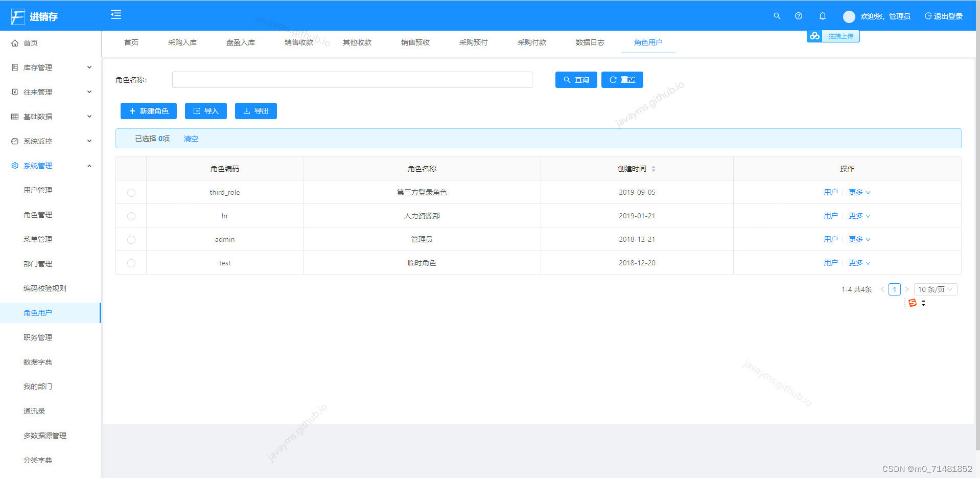Collapse 系统管理 menu chevron
The height and width of the screenshot is (478, 980).
pyautogui.click(x=89, y=166)
